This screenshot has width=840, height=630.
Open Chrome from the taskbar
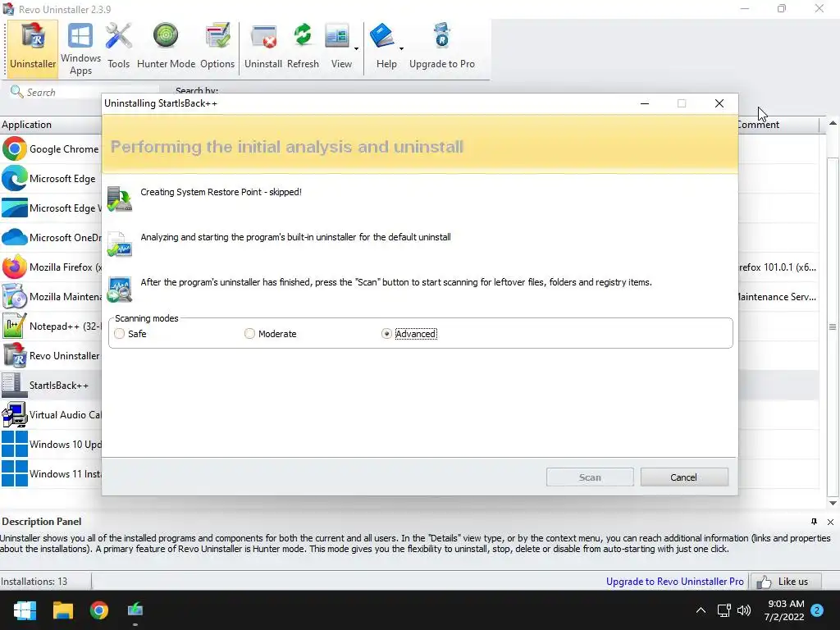99,610
